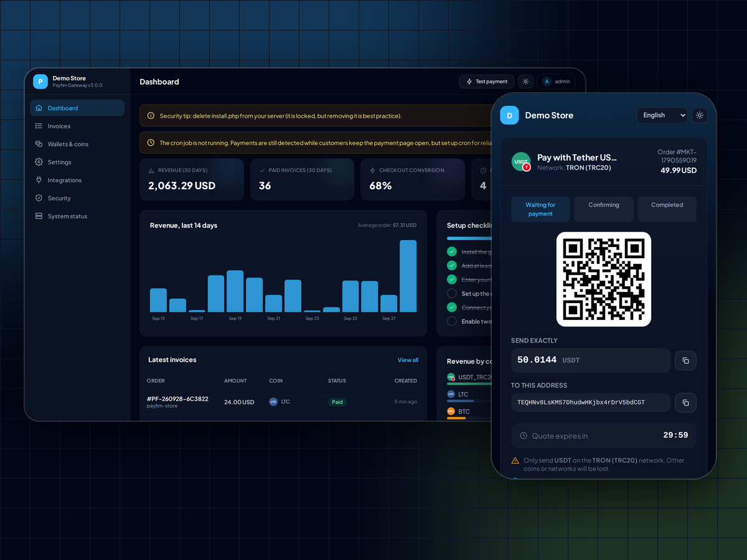Click the Amount column header
This screenshot has height=560, width=747.
(x=235, y=381)
